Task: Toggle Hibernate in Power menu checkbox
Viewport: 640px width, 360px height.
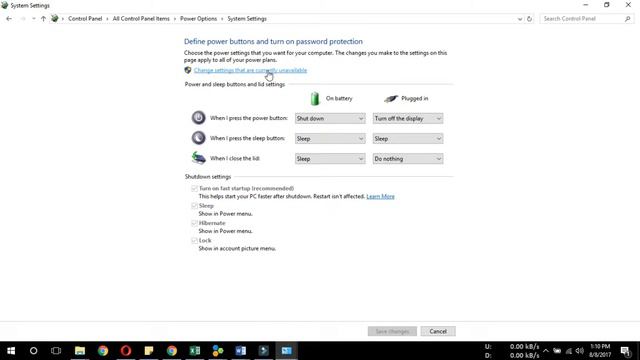Action: point(195,223)
